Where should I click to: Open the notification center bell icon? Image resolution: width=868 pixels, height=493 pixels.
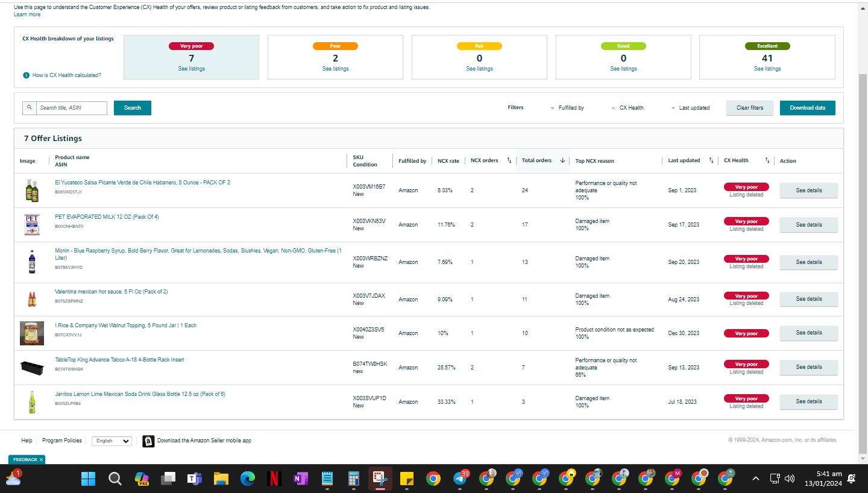852,479
